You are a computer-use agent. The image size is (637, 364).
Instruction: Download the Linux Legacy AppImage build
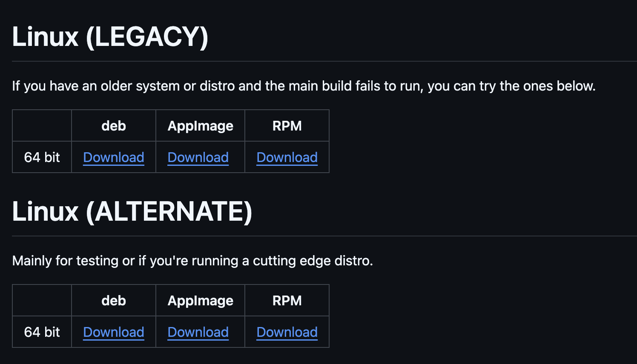tap(198, 157)
